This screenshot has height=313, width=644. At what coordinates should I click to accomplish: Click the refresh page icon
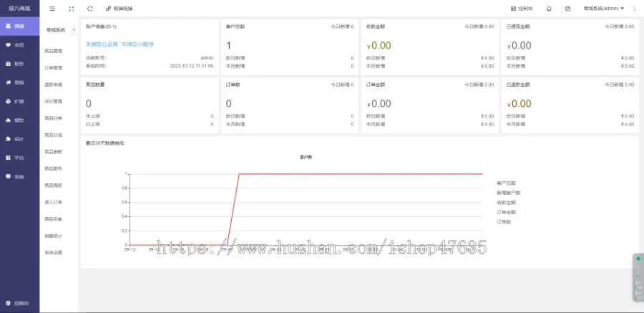90,8
